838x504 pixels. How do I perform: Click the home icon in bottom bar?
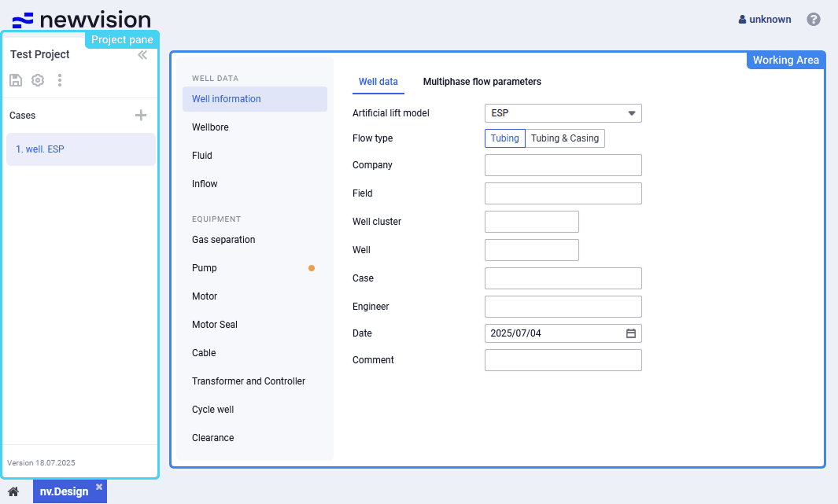(13, 491)
